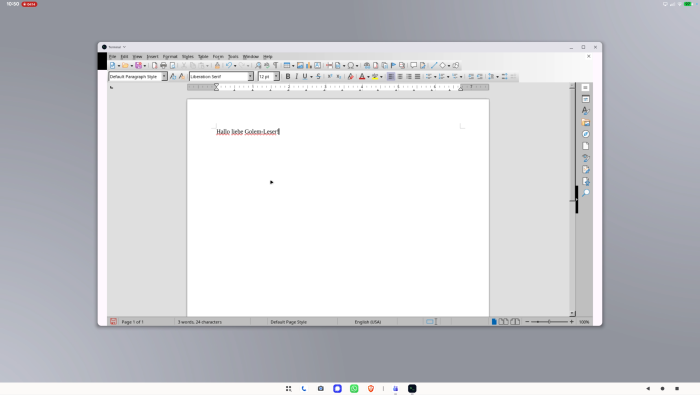Click the 100% zoom level
This screenshot has width=700, height=395.
[x=584, y=322]
